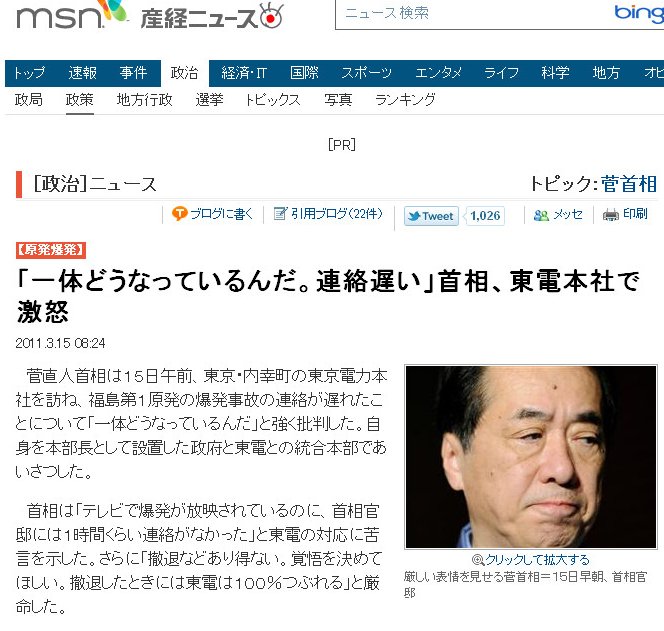Screen dimensions: 664x631
Task: Select the 'ランキング' sub-navigation item
Action: click(405, 100)
